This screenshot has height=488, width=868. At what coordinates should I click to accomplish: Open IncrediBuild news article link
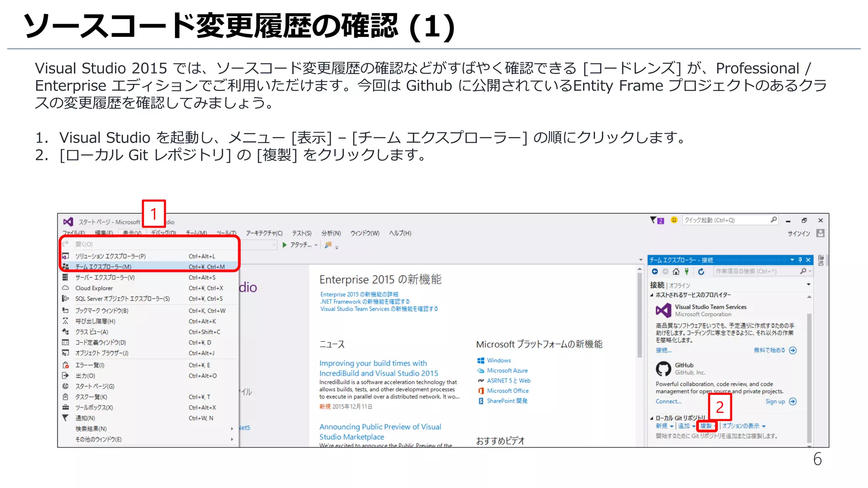click(379, 368)
